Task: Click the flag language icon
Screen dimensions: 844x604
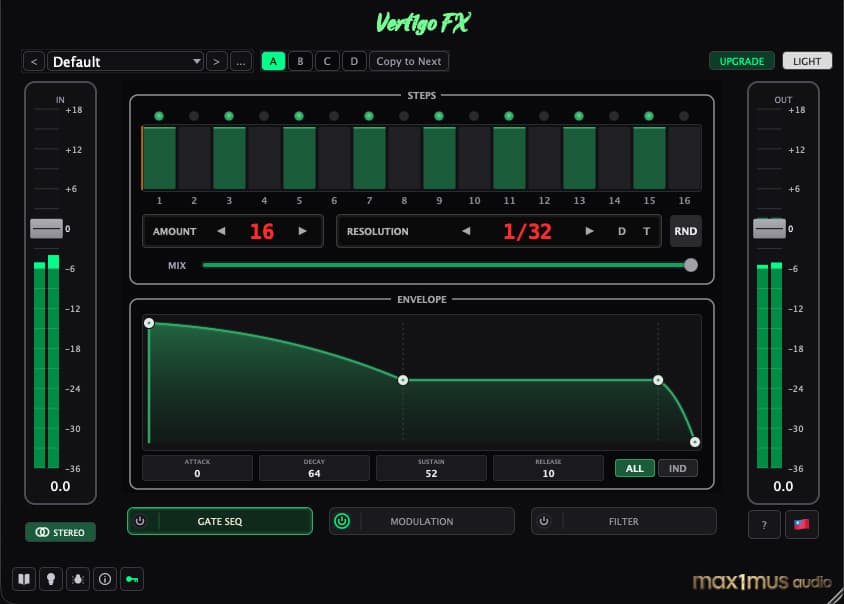Action: pos(801,524)
